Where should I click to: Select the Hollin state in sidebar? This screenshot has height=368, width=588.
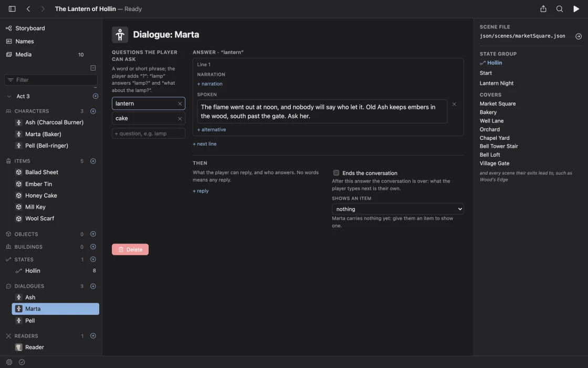[33, 271]
